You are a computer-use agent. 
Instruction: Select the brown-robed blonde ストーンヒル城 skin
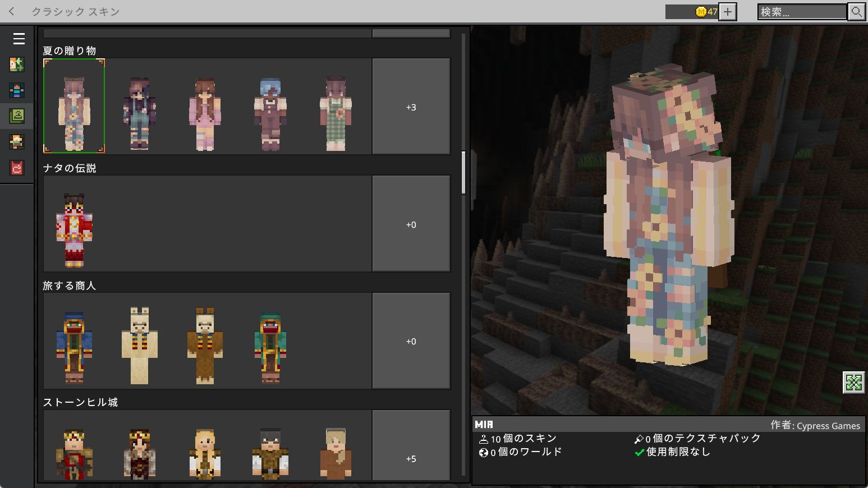click(x=336, y=454)
